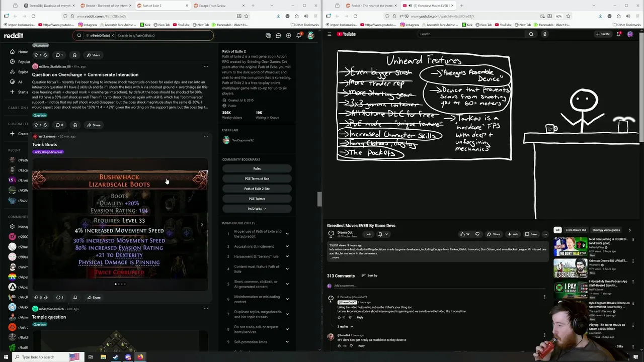Show more of the video description
Screen dimensions: 644x362
tap(335, 257)
